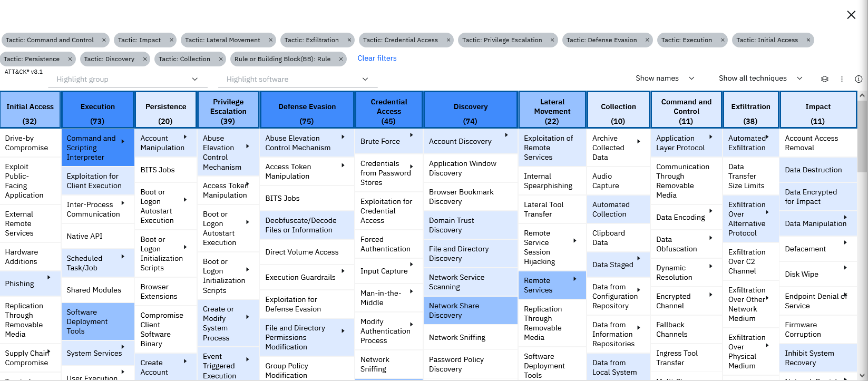
Task: Remove the Tactic: Collection filter chip
Action: (221, 59)
